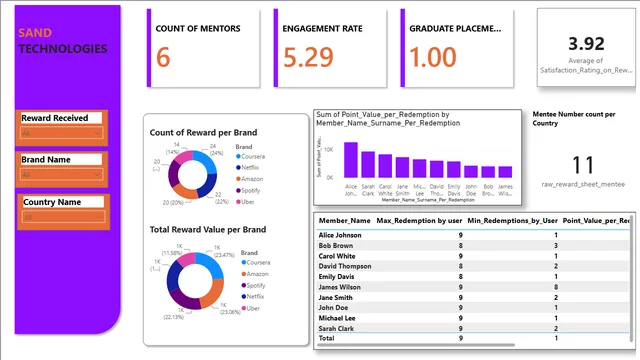
Task: Click the Coursera legend dot in Count of Reward chart
Action: 238,156
